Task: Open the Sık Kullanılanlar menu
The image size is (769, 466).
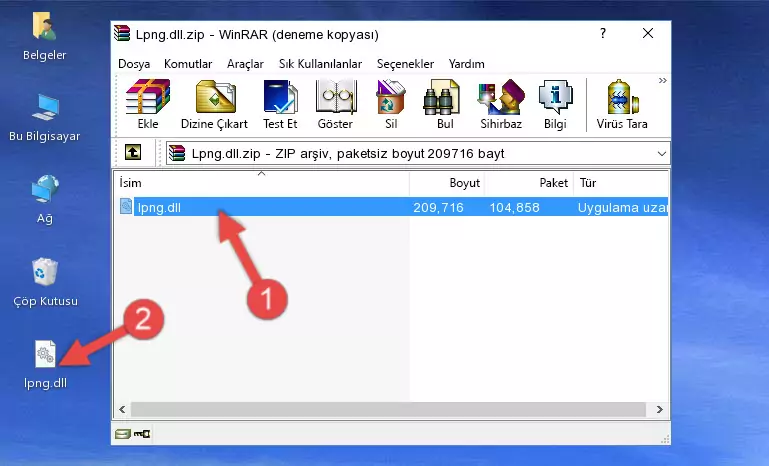Action: 320,64
